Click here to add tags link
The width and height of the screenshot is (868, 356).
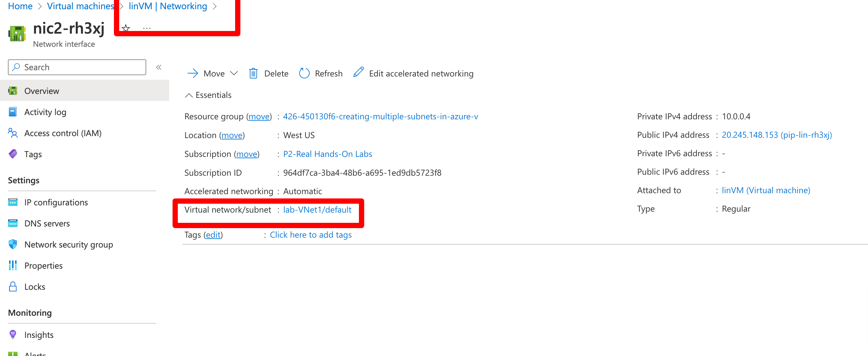(311, 234)
